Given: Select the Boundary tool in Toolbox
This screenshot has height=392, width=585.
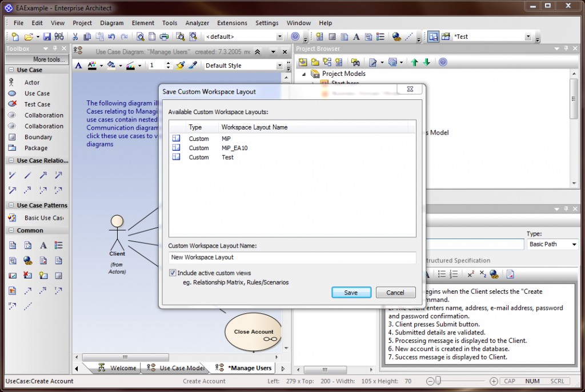Looking at the screenshot, I should [37, 137].
